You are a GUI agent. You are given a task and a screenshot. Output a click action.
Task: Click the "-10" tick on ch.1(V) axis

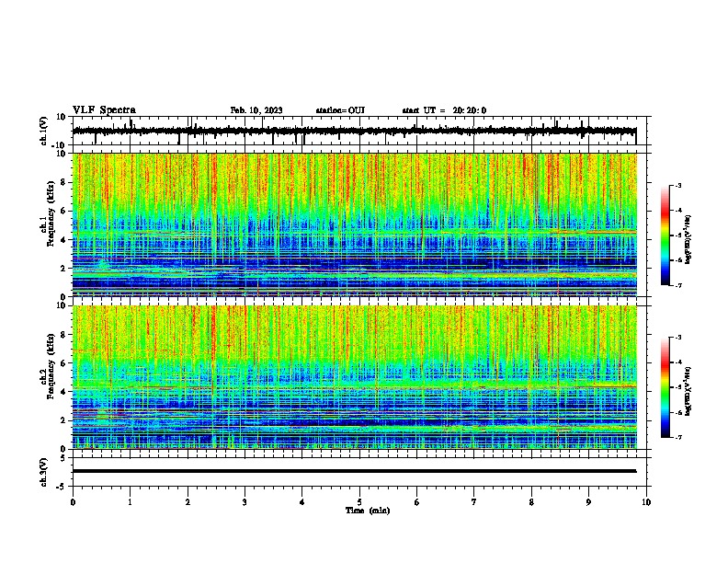[60, 145]
